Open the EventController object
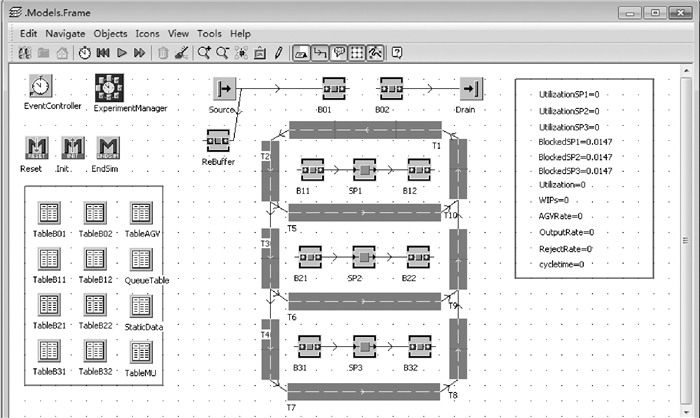The width and height of the screenshot is (700, 418). pyautogui.click(x=40, y=87)
